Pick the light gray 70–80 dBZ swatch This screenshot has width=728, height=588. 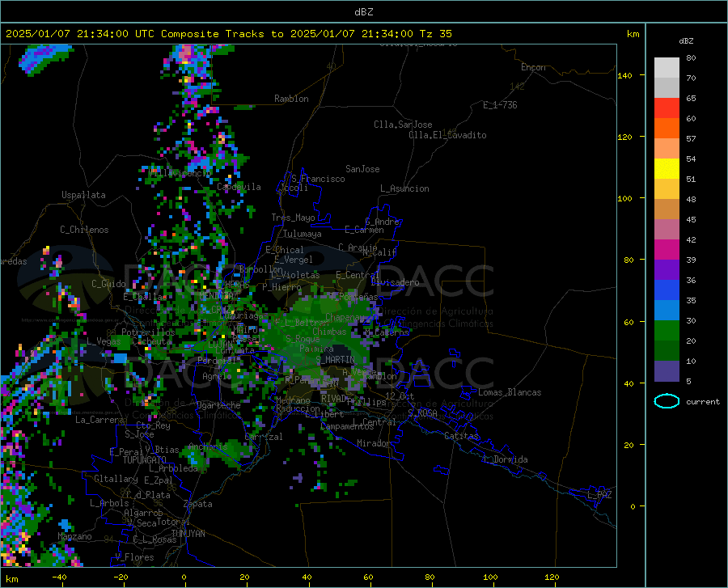click(667, 68)
